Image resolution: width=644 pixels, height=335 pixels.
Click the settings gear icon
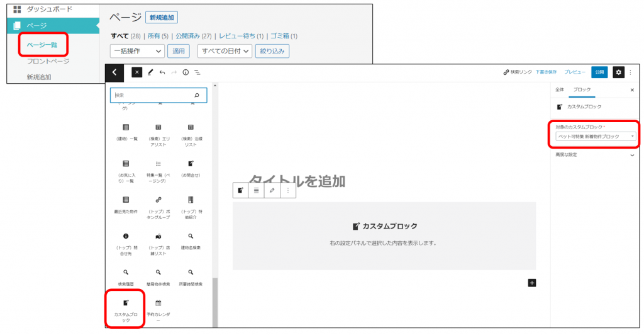click(x=618, y=72)
